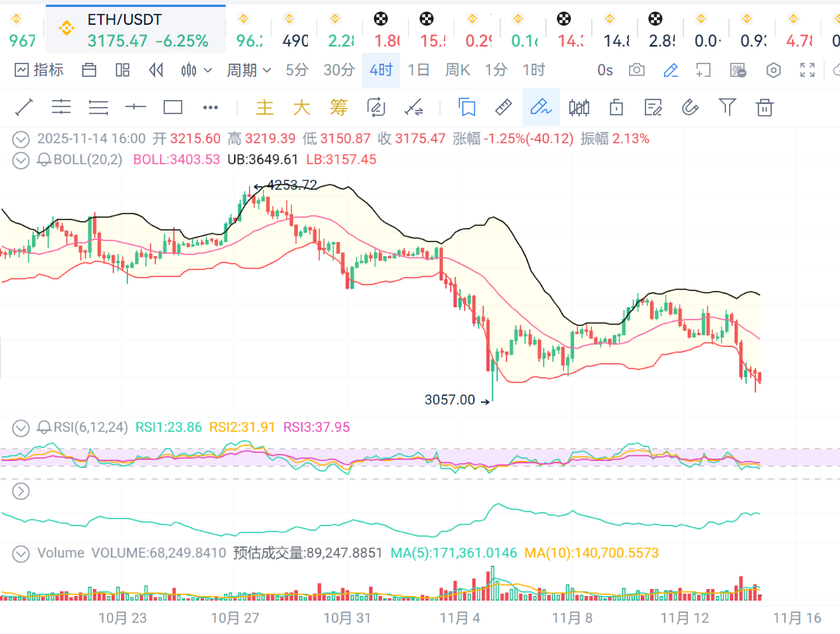The height and width of the screenshot is (634, 840).
Task: Expand the candlestick chart type dropdown
Action: click(x=196, y=70)
